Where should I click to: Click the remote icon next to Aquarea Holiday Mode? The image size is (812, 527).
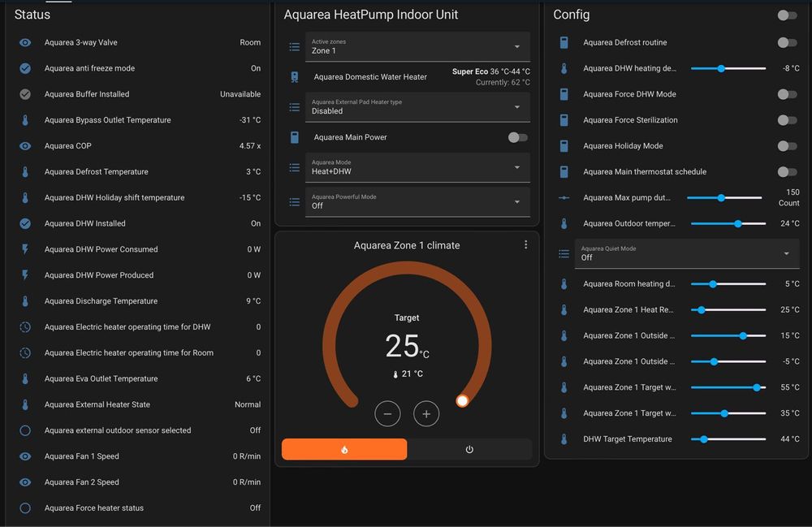click(x=564, y=146)
